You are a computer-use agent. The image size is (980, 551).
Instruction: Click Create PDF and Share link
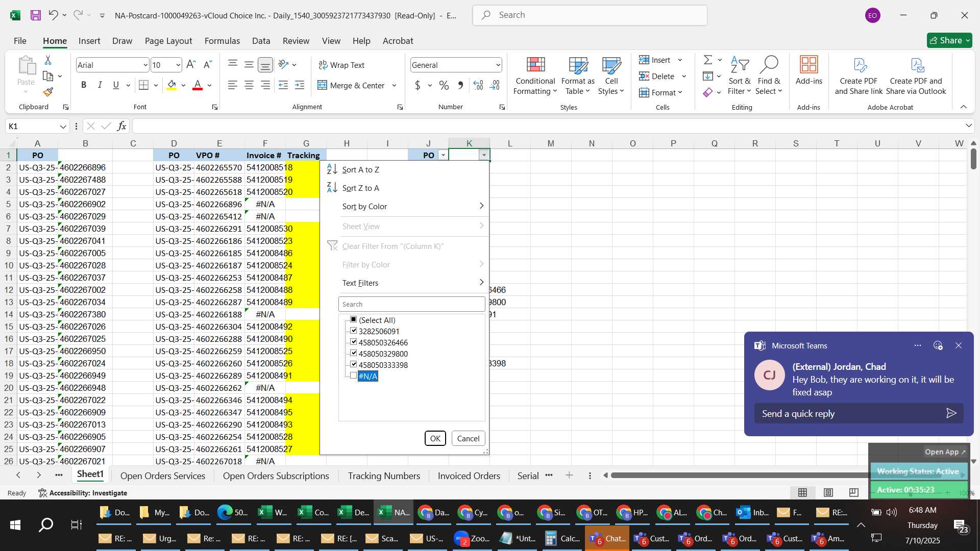pyautogui.click(x=859, y=76)
